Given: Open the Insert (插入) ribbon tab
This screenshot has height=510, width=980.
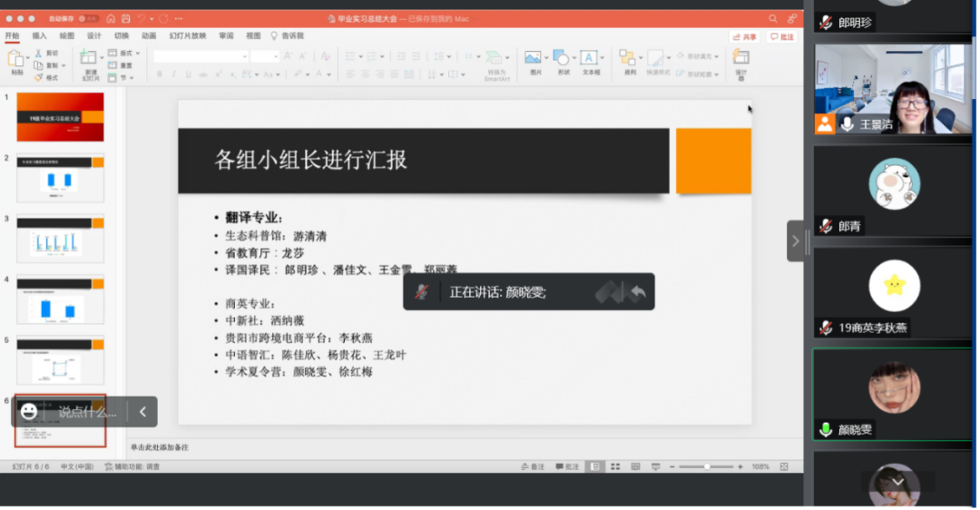Looking at the screenshot, I should (40, 36).
